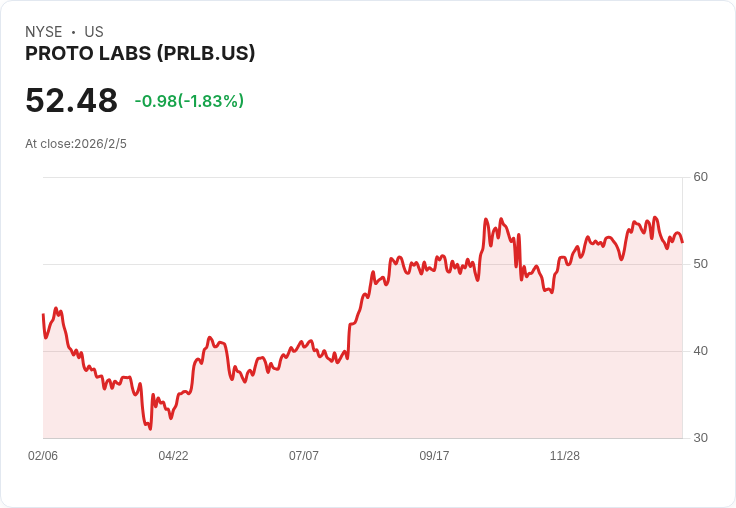Viewport: 736px width, 508px height.
Task: Click the 04/22 date on x-axis
Action: point(173,455)
